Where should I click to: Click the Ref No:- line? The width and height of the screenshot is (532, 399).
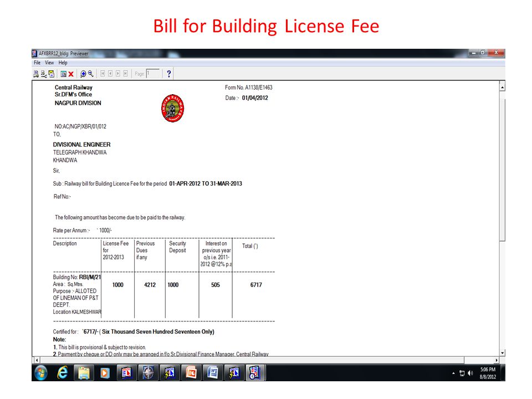62,197
